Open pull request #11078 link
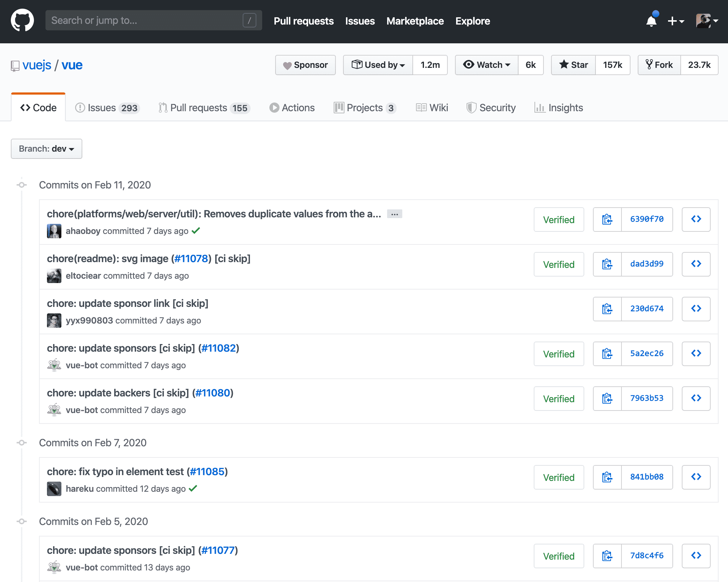 click(191, 259)
